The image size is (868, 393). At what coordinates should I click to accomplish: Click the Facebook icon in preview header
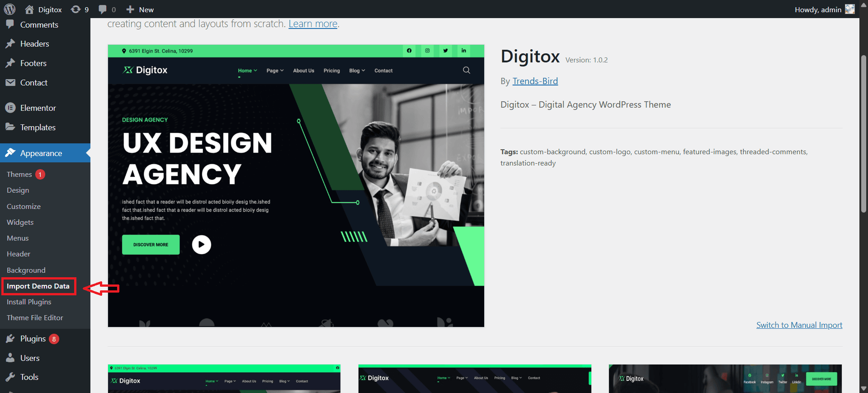(409, 51)
